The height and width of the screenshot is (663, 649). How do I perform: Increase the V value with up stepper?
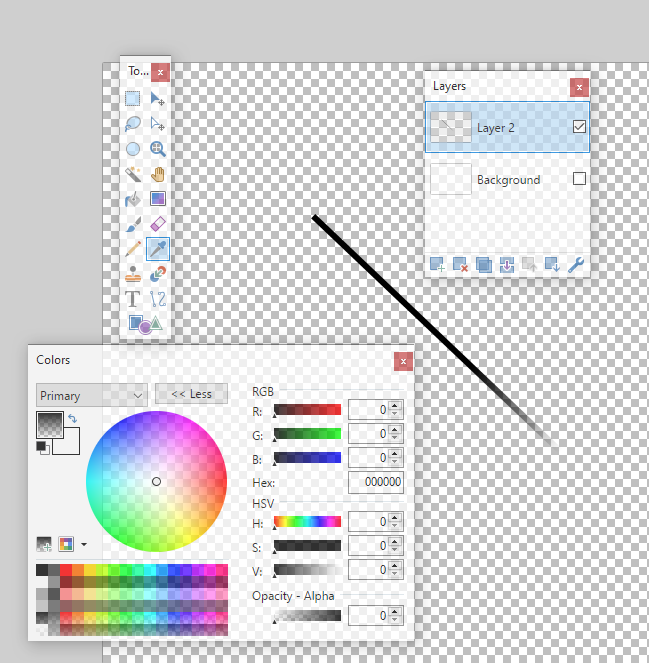pyautogui.click(x=395, y=565)
